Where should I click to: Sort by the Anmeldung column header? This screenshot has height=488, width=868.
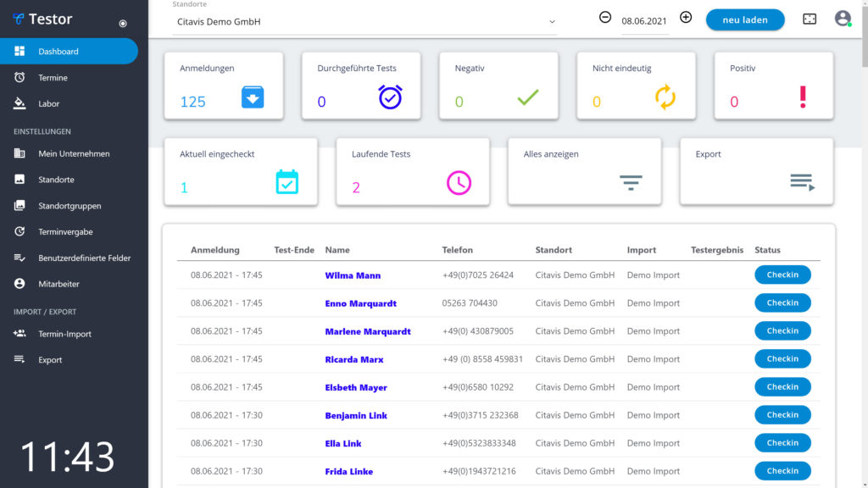(214, 250)
